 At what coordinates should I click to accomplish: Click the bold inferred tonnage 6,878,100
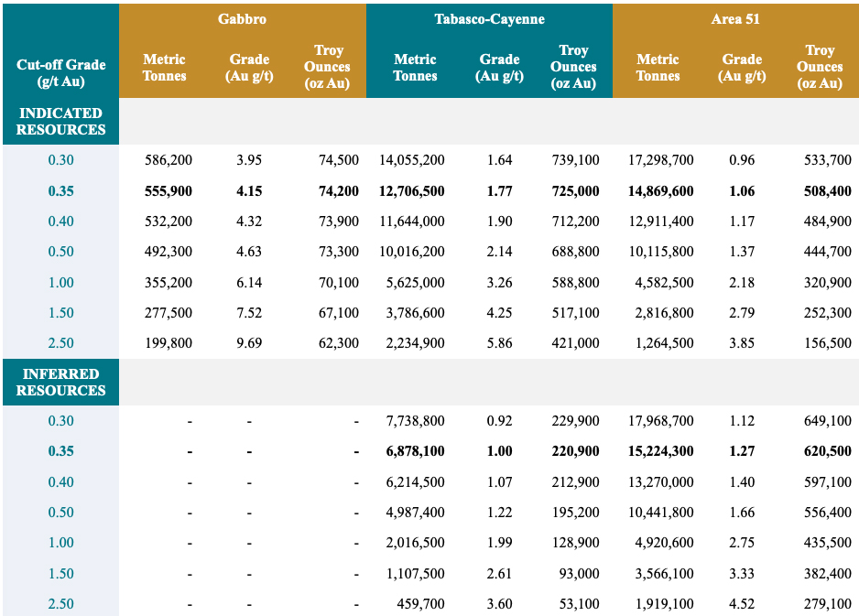point(415,451)
